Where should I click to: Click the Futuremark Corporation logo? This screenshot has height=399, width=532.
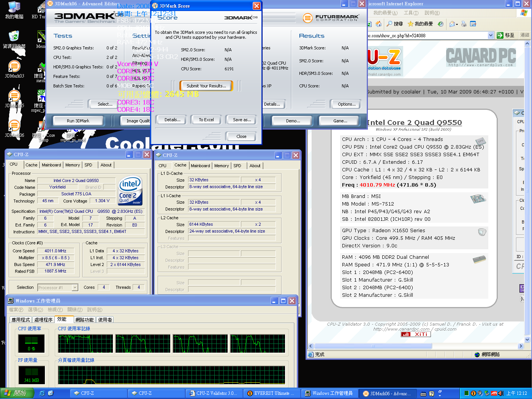click(331, 17)
